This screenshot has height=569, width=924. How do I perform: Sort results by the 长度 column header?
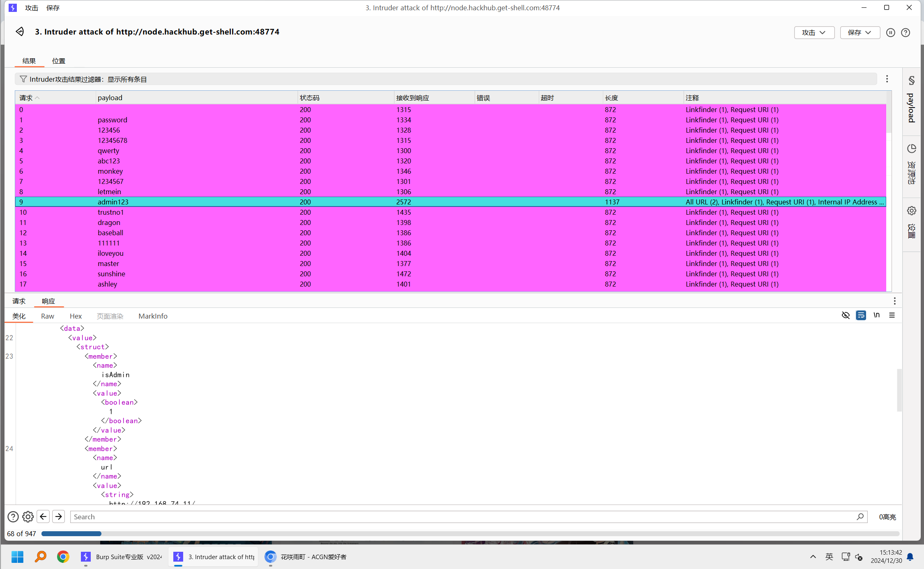point(611,98)
